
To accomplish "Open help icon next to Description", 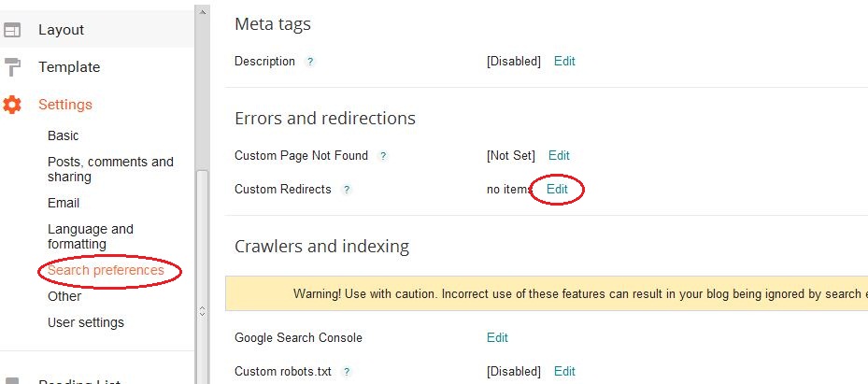I will (310, 62).
